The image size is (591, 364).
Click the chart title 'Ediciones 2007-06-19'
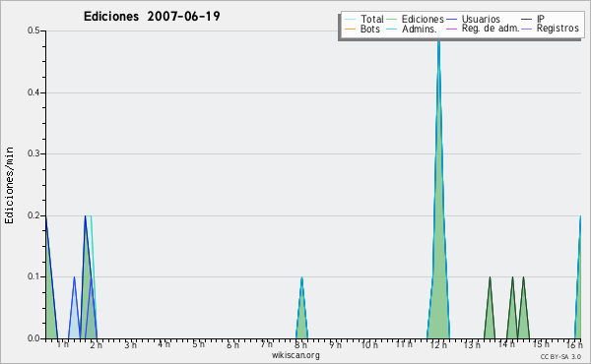[x=152, y=17]
